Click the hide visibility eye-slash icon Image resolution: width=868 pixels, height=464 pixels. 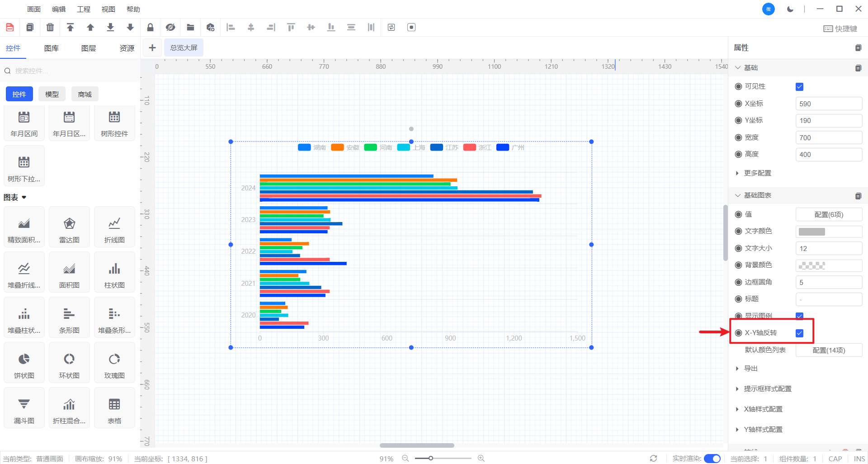tap(170, 28)
